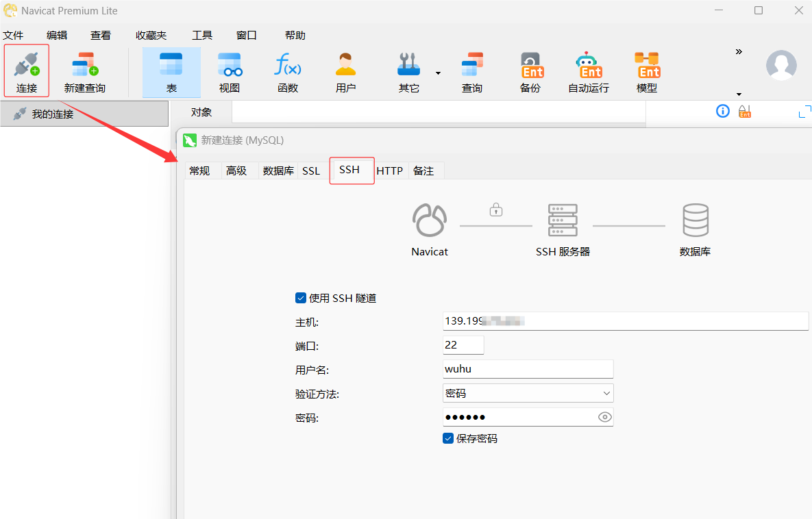Click the 备份 backup toolbar icon
Image resolution: width=812 pixels, height=519 pixels.
click(530, 73)
